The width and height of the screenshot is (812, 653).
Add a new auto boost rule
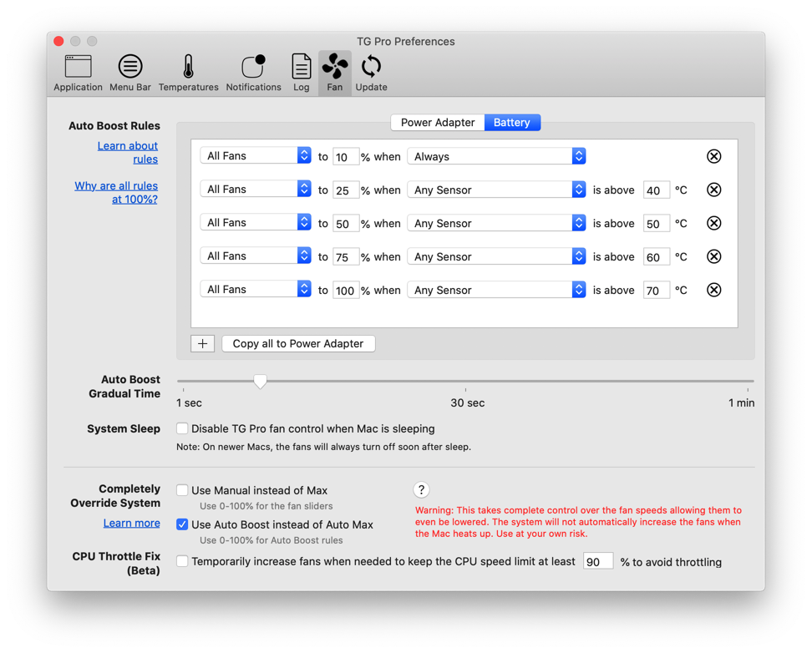202,343
